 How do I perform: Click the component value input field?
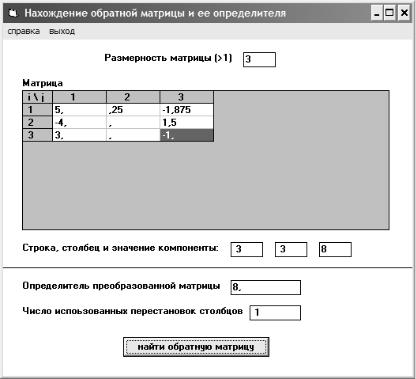click(x=335, y=249)
